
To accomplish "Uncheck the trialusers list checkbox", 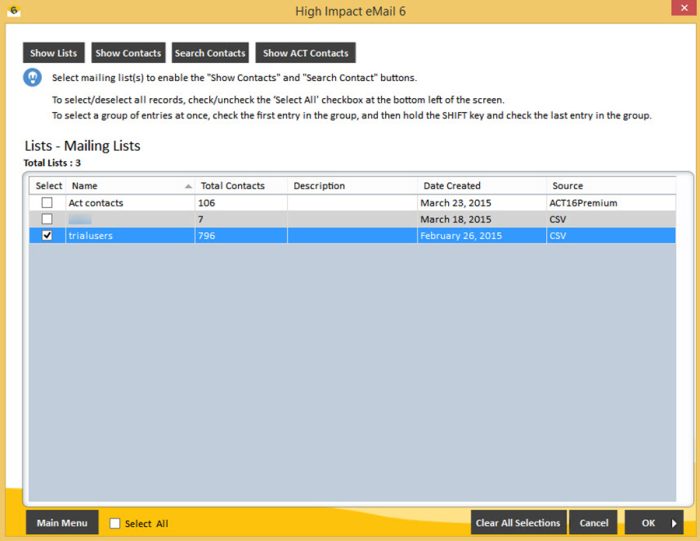I will pos(47,235).
